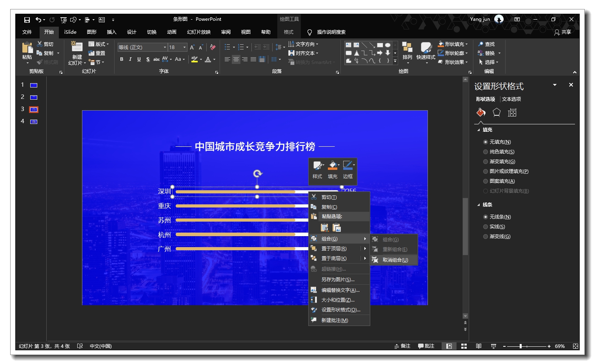
Task: Expand Shape Outline dropdown
Action: [467, 53]
